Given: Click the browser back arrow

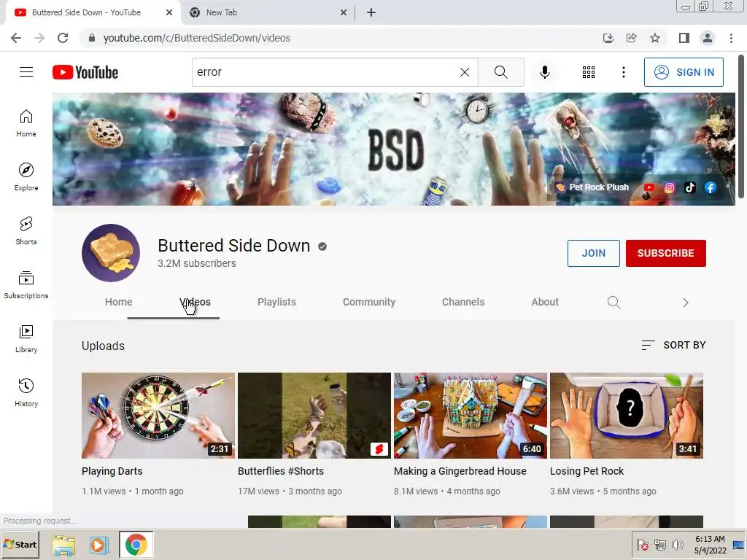Looking at the screenshot, I should click(x=16, y=38).
